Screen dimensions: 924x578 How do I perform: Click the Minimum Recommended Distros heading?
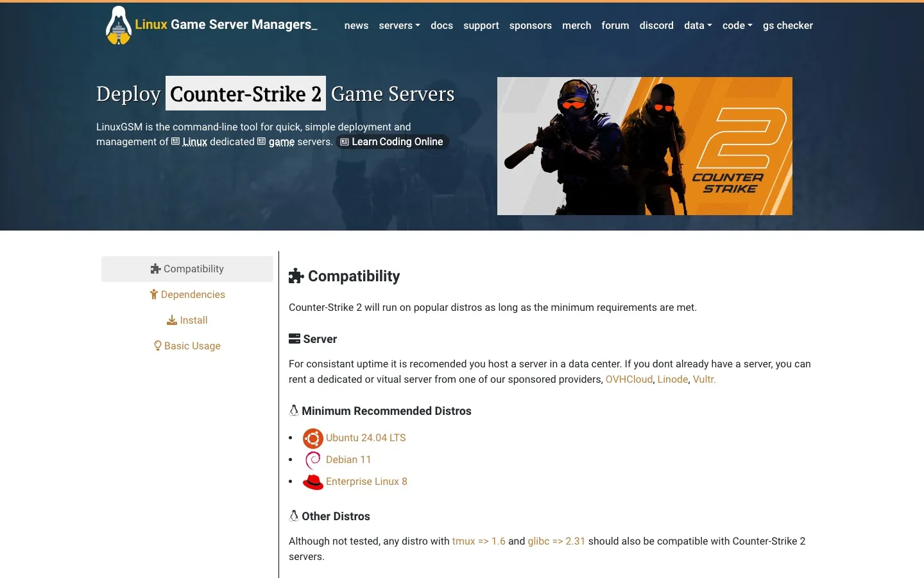pyautogui.click(x=386, y=411)
